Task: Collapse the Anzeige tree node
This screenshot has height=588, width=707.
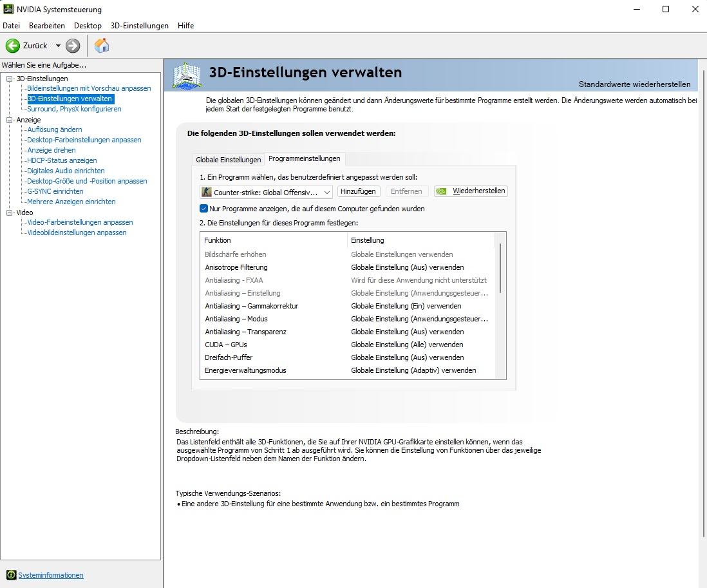Action: [9, 120]
